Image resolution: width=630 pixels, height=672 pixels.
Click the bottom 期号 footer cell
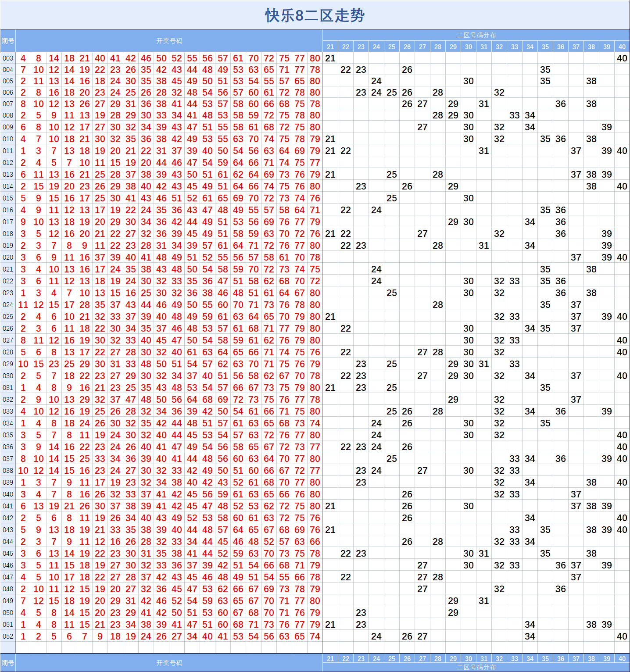[8, 663]
